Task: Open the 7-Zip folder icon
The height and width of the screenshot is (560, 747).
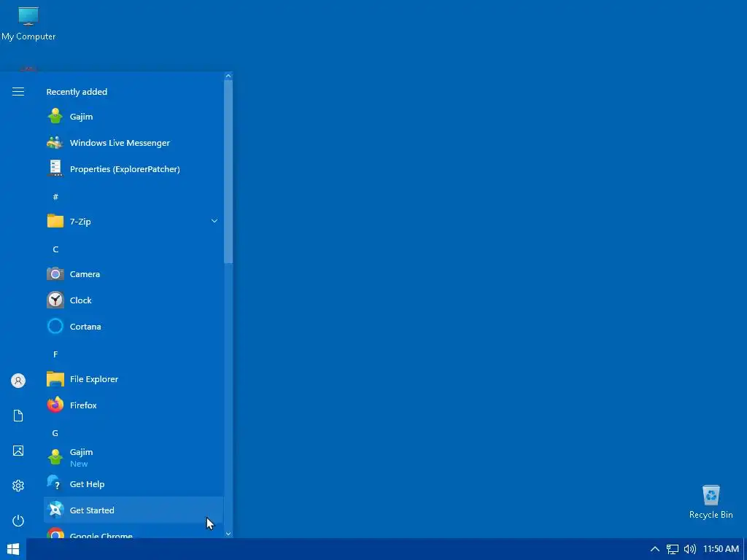Action: pos(55,221)
